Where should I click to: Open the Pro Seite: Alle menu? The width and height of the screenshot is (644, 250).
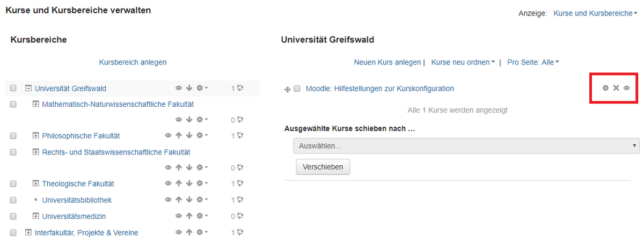pyautogui.click(x=533, y=62)
